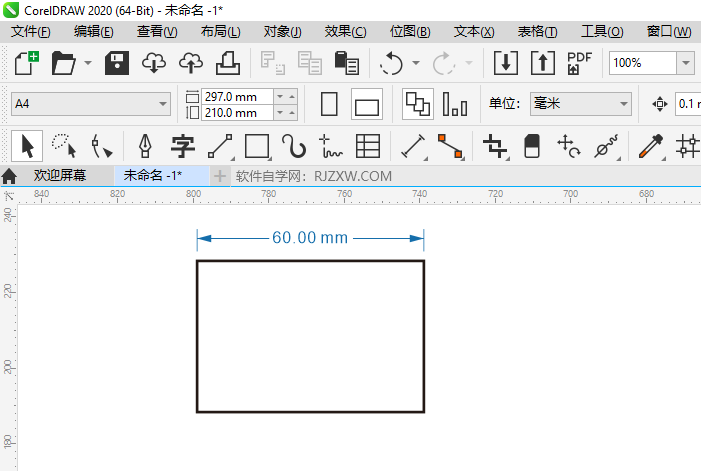Open a file with the folder icon
This screenshot has height=471, width=701.
coord(63,63)
